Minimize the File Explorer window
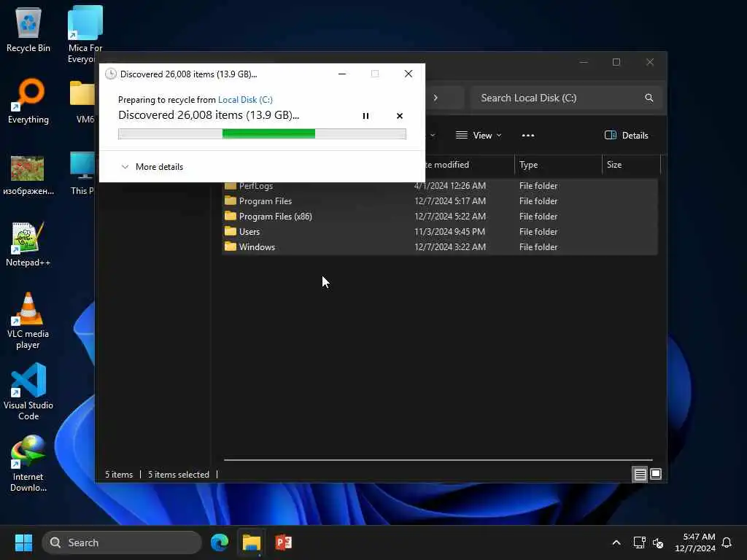This screenshot has height=560, width=747. [x=583, y=62]
